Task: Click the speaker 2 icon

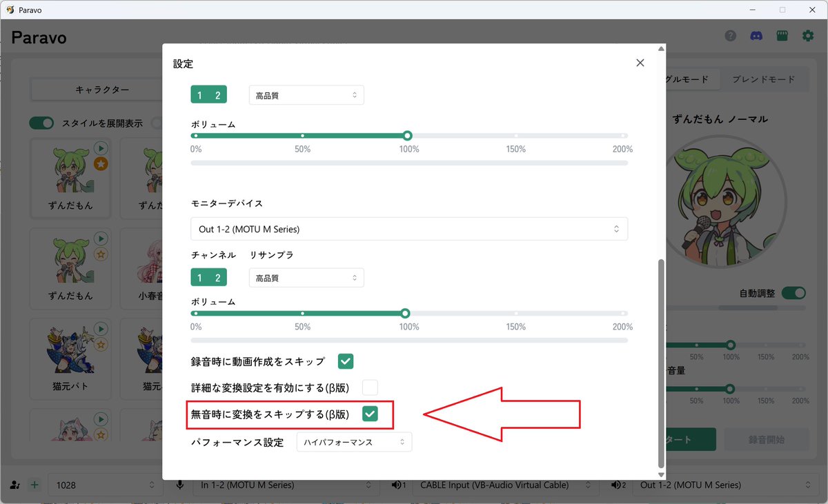Action: tap(618, 485)
